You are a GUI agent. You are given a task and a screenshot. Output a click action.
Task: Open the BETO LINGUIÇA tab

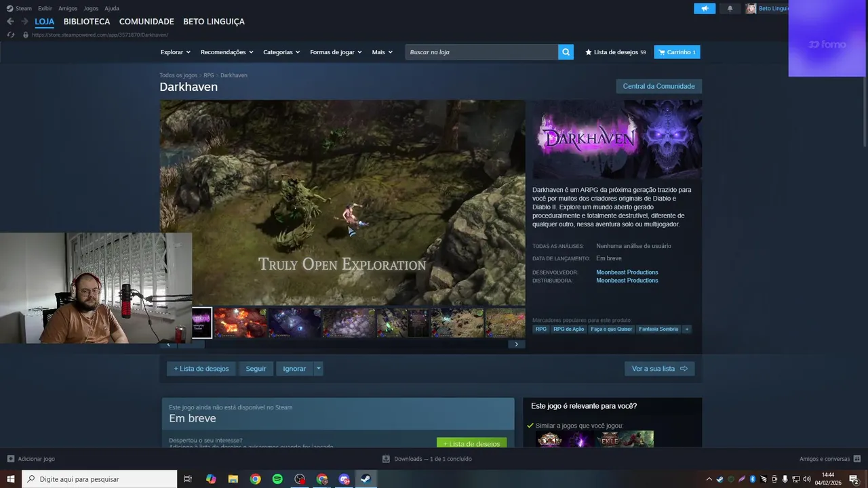click(214, 22)
